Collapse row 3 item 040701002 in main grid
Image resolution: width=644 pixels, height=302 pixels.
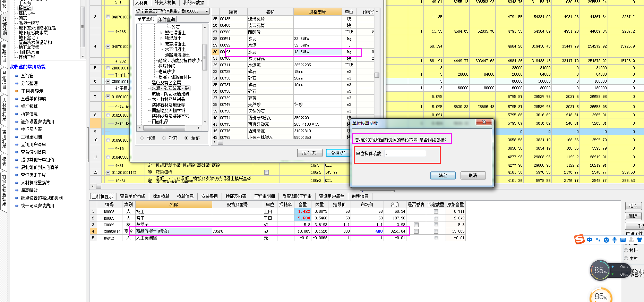[108, 17]
